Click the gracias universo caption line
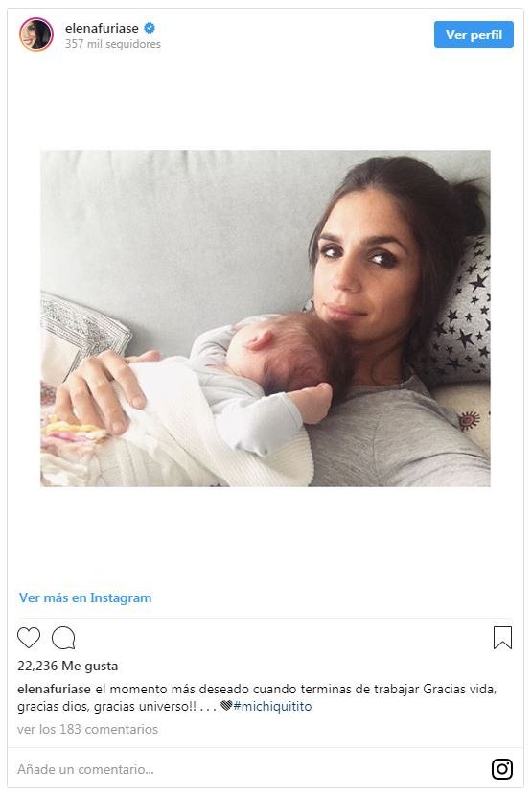The image size is (532, 796). point(117,706)
